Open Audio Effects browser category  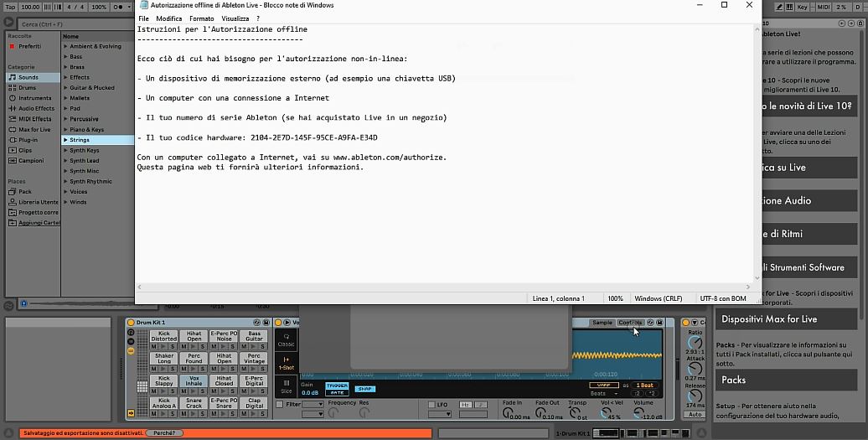33,108
